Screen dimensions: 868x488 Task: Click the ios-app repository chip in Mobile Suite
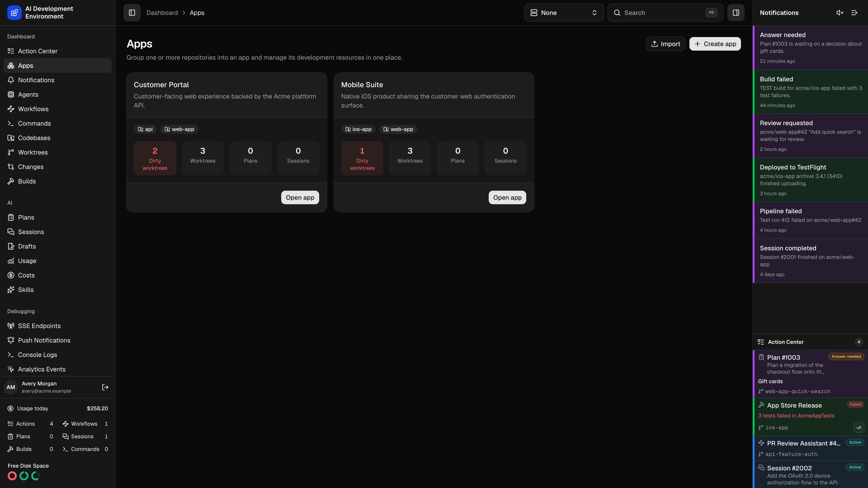tap(358, 129)
